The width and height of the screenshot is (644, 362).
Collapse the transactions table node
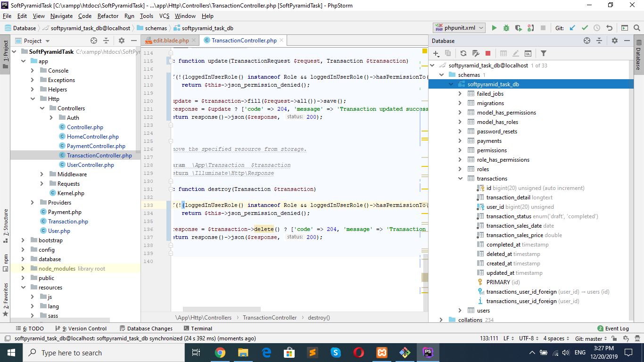pos(461,179)
